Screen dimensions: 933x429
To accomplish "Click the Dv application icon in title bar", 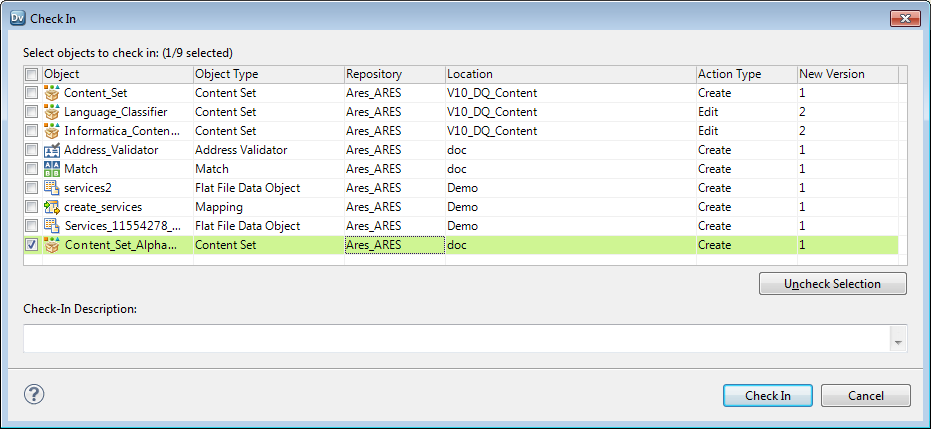I will pyautogui.click(x=18, y=18).
